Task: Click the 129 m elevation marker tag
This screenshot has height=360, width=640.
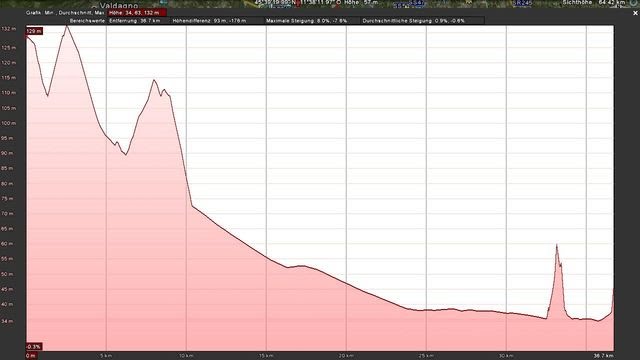Action: pos(34,31)
